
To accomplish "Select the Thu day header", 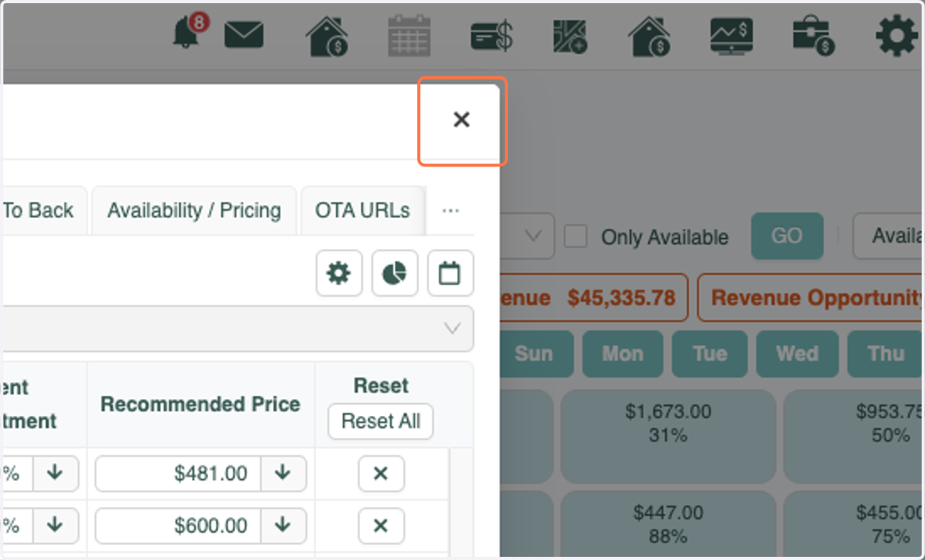I will 886,354.
